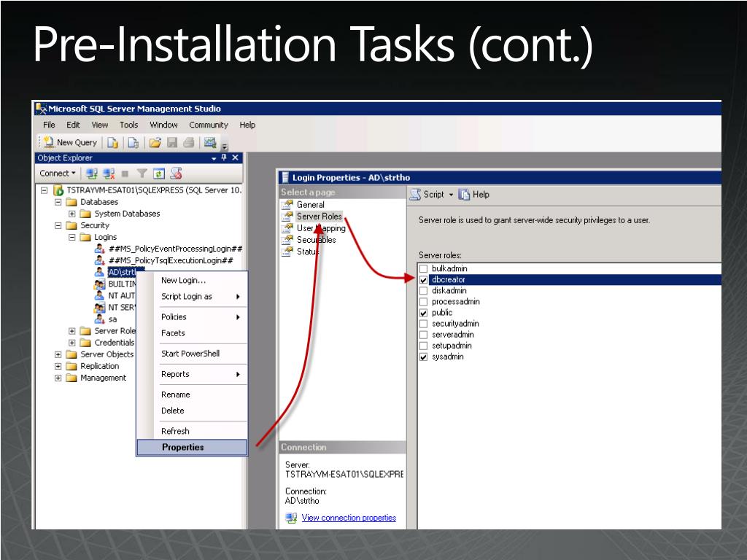Click the Analysis Services query icon

pos(133,142)
